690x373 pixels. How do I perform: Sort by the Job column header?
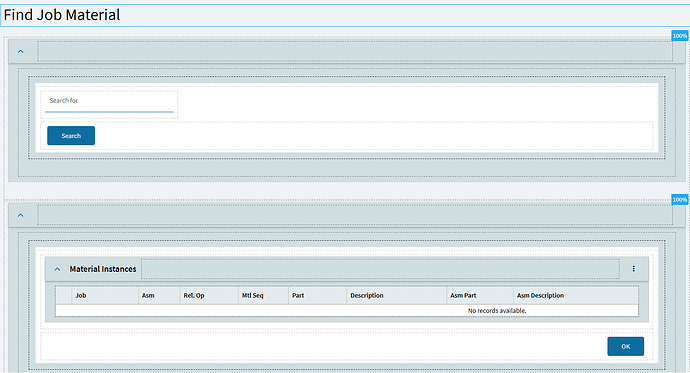click(105, 296)
